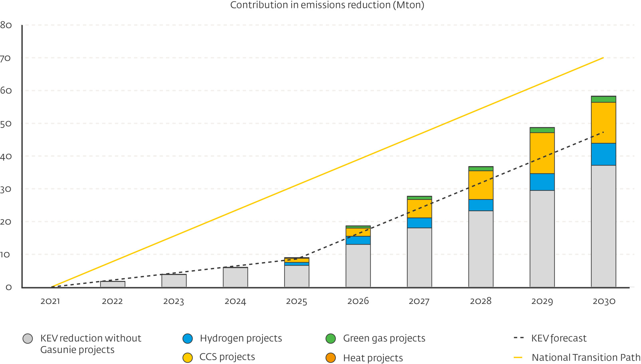This screenshot has height=364, width=641.
Task: Select the gray bar for 2022
Action: coord(113,284)
